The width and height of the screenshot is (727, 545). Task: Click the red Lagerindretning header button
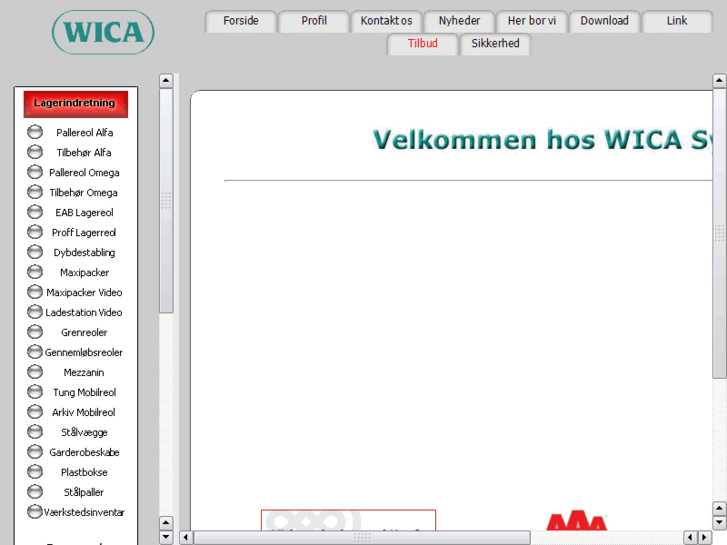tap(76, 104)
